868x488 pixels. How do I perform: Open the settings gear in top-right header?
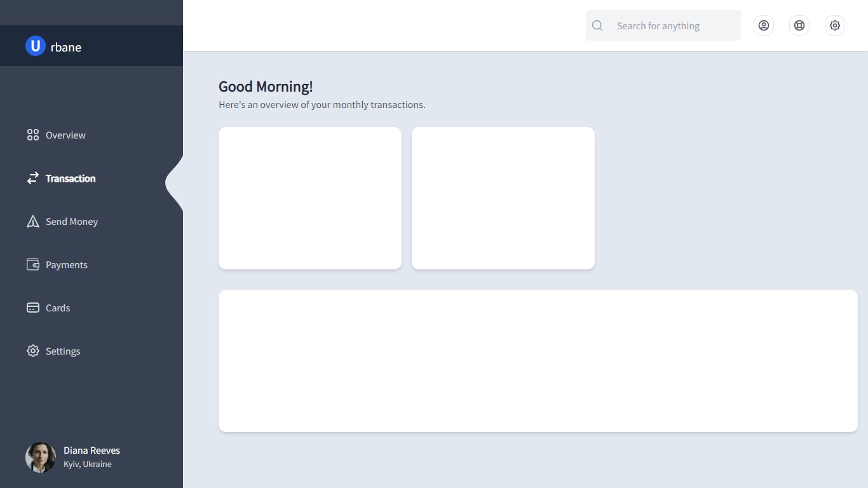(834, 25)
